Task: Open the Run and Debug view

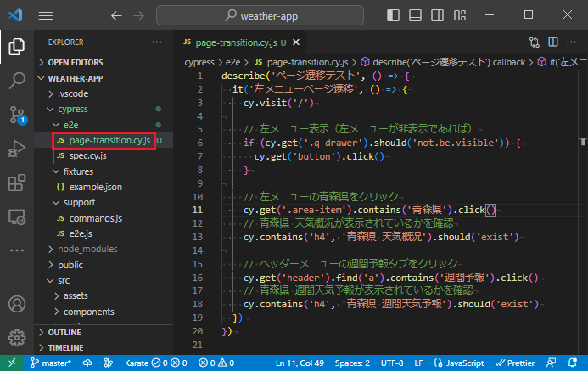Action: (17, 149)
